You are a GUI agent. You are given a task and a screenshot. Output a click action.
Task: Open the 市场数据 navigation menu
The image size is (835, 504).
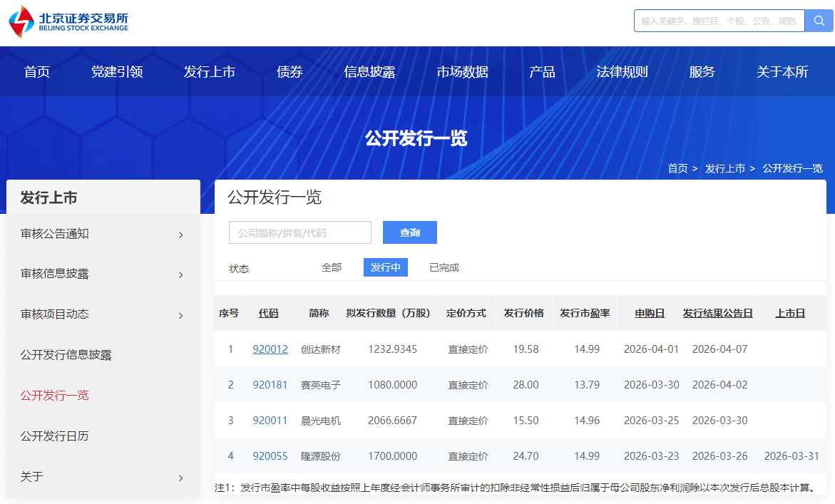coord(462,71)
